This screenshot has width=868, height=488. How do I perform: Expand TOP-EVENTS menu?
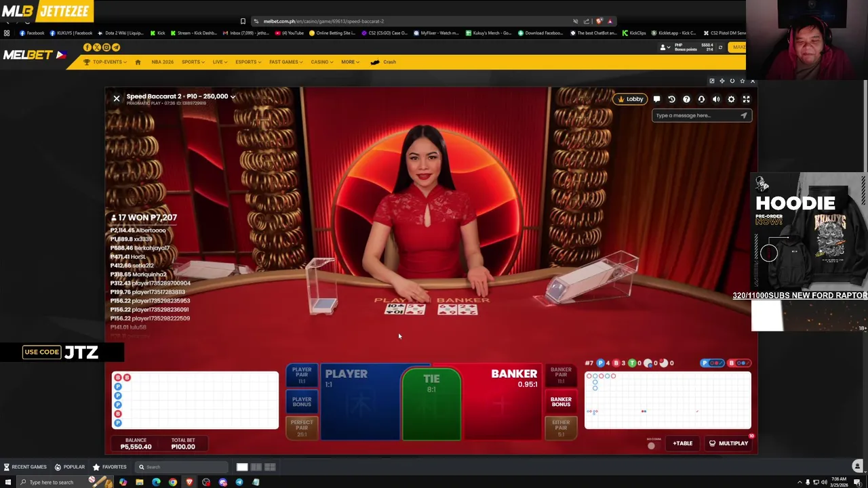click(x=106, y=62)
